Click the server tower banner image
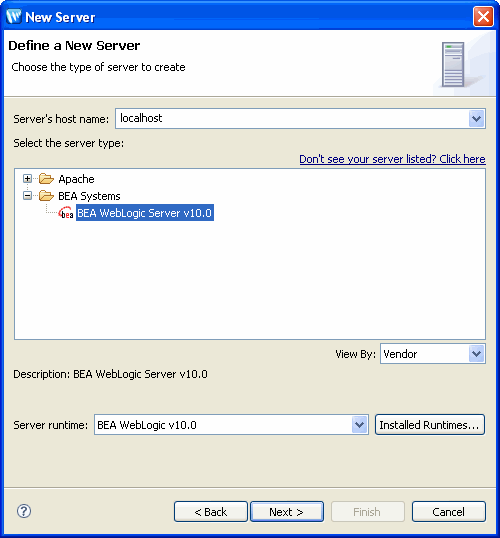This screenshot has width=500, height=538. pyautogui.click(x=453, y=64)
